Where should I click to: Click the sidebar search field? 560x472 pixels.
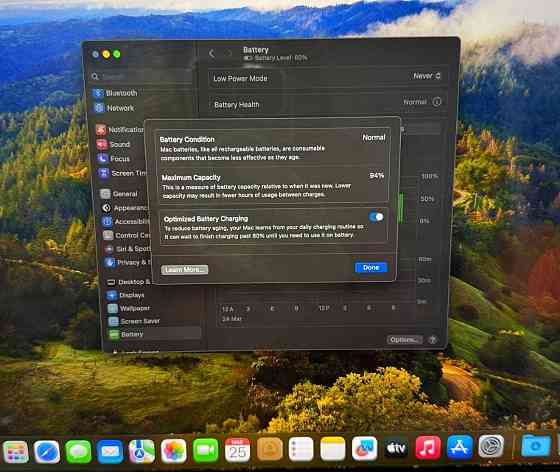point(141,76)
